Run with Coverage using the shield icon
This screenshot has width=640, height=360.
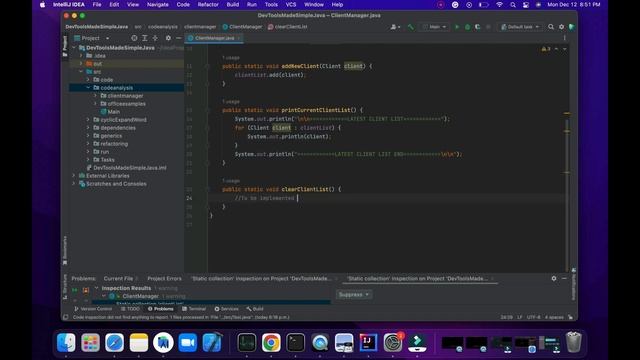[x=478, y=27]
